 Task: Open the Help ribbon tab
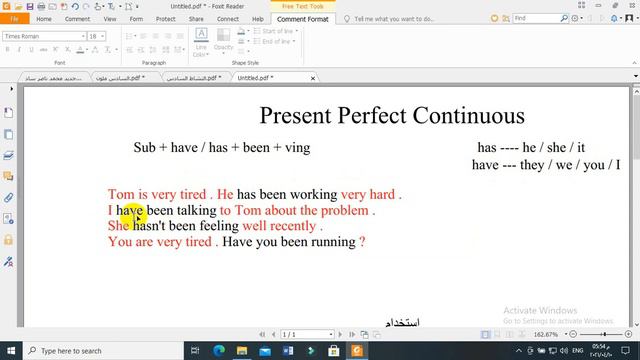[258, 19]
